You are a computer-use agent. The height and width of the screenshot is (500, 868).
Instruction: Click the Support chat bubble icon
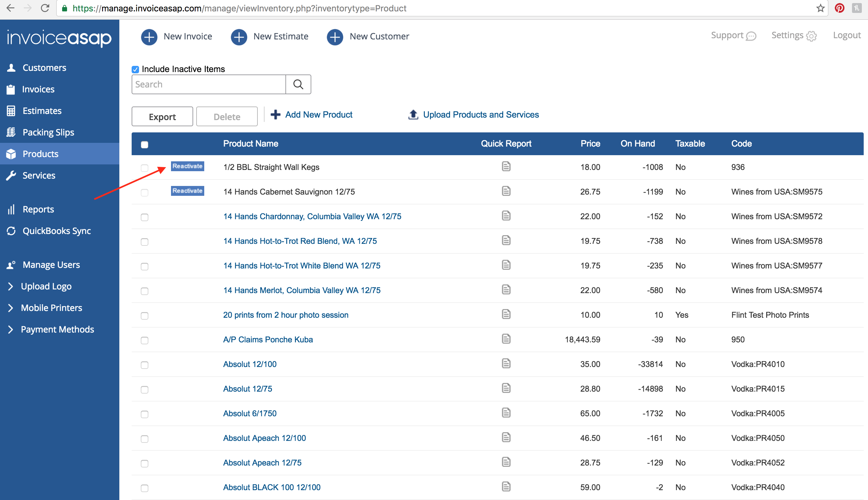tap(751, 36)
